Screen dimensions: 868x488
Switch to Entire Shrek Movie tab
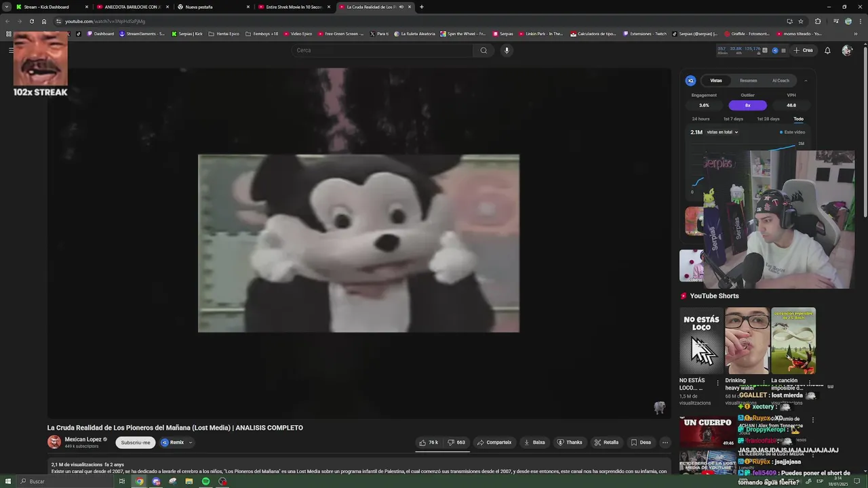click(293, 7)
